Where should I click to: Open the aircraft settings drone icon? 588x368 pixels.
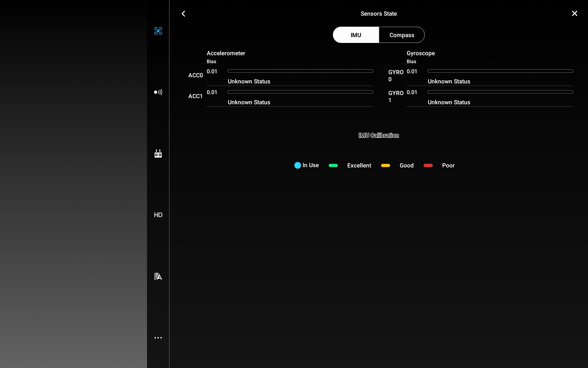(x=158, y=31)
